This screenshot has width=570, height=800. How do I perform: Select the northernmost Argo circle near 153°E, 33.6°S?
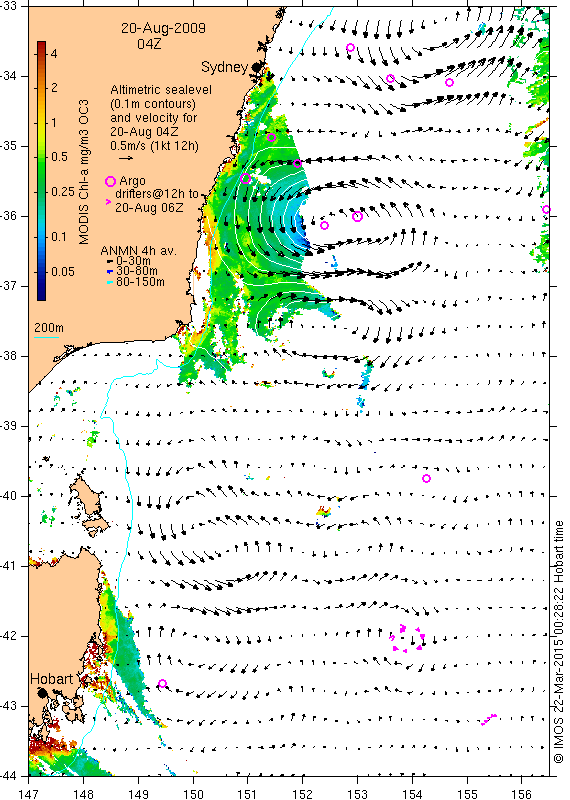coord(351,47)
